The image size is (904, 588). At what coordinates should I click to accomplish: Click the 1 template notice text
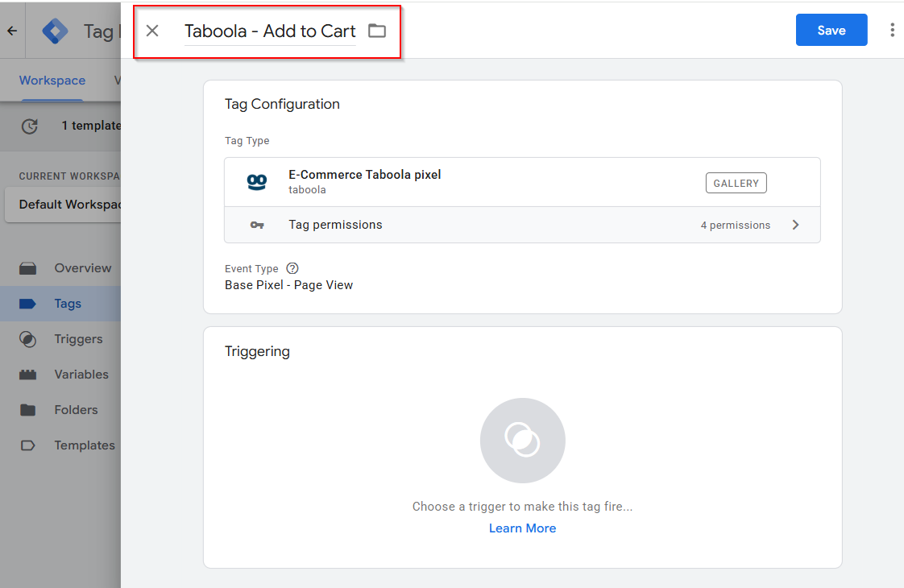point(91,126)
